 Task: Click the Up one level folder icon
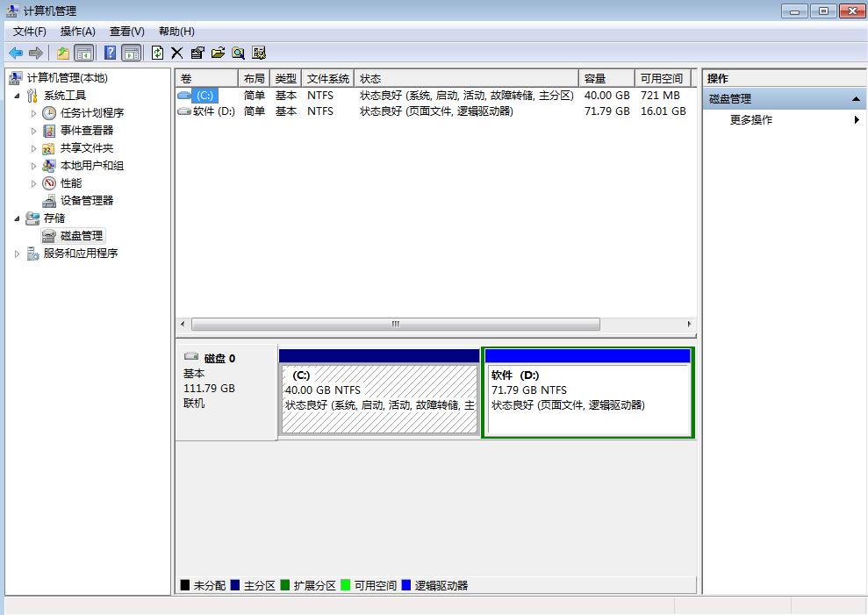point(63,54)
